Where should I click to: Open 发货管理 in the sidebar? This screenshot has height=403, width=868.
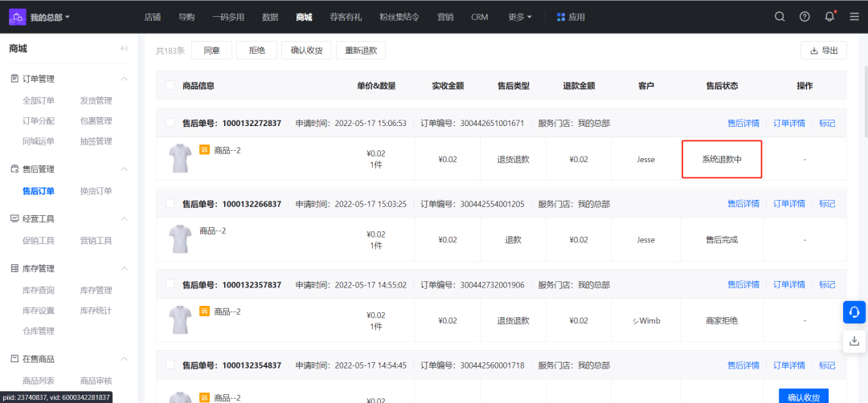click(x=96, y=100)
